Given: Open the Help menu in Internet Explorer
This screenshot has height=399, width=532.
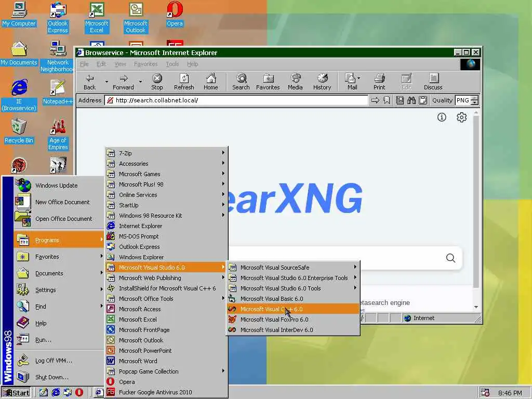Looking at the screenshot, I should pos(192,64).
